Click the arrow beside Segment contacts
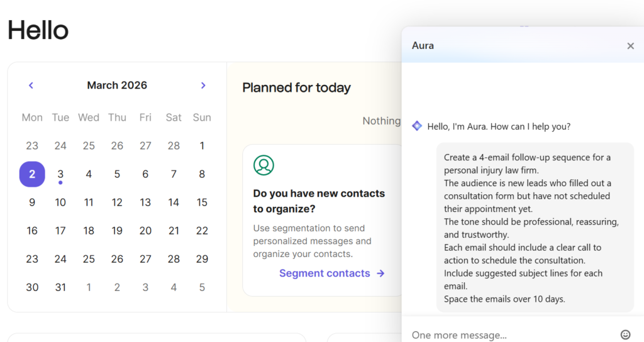 coord(380,273)
